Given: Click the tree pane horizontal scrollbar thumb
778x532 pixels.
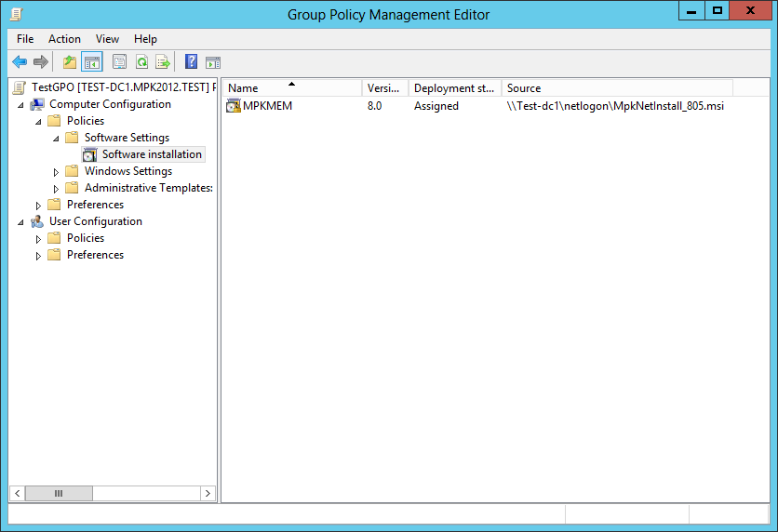Looking at the screenshot, I should coord(59,493).
